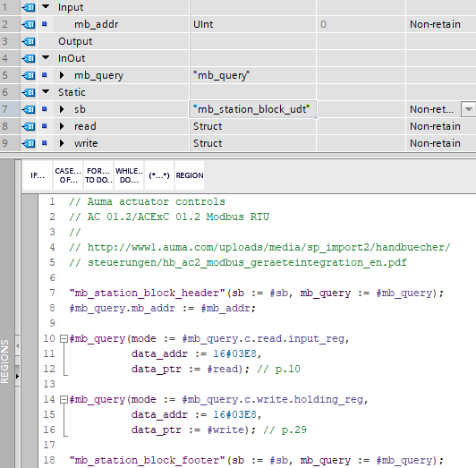
Task: Open the retain dropdown on the sb row
Action: [x=469, y=109]
